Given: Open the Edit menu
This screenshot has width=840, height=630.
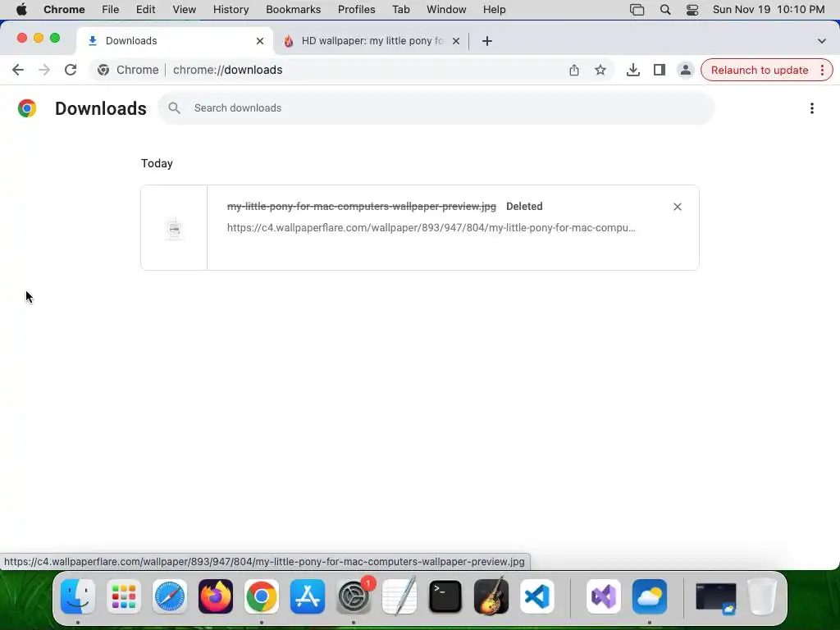Looking at the screenshot, I should pyautogui.click(x=145, y=10).
